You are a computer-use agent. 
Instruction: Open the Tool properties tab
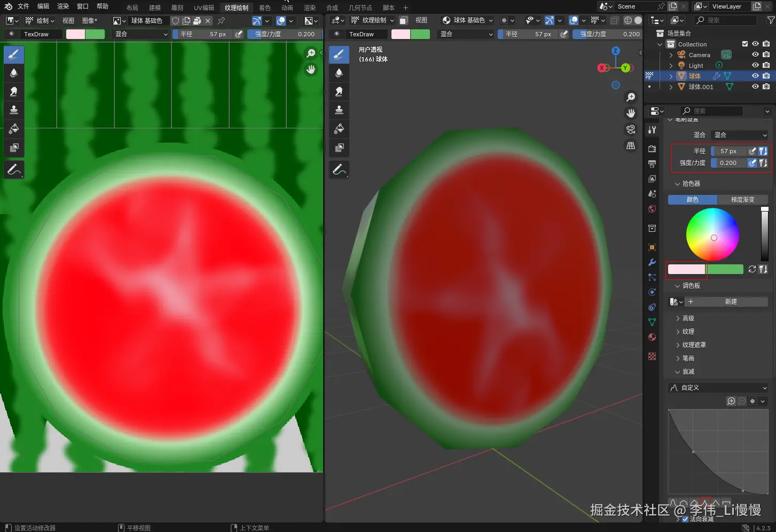point(652,130)
